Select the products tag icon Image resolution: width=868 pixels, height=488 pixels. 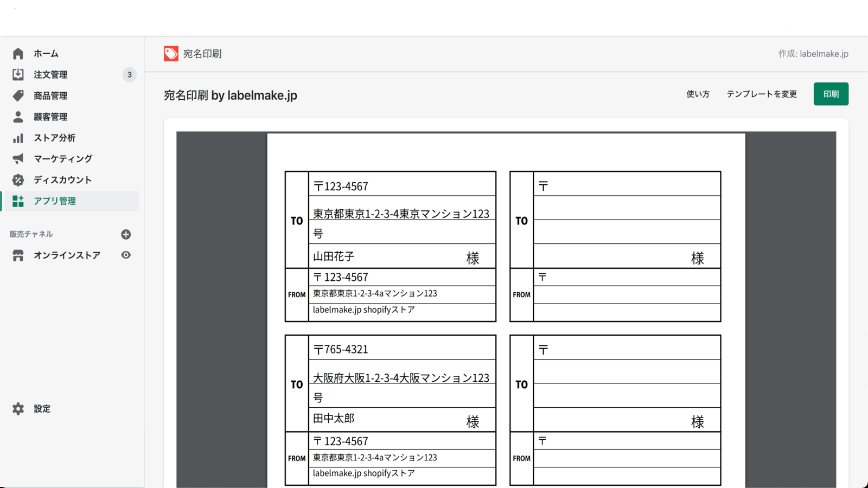[18, 95]
